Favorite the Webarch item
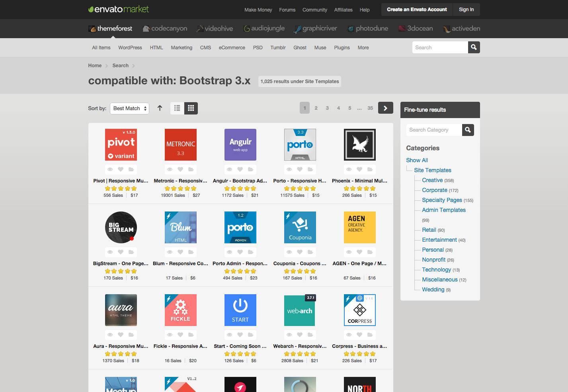568x392 pixels. click(300, 335)
